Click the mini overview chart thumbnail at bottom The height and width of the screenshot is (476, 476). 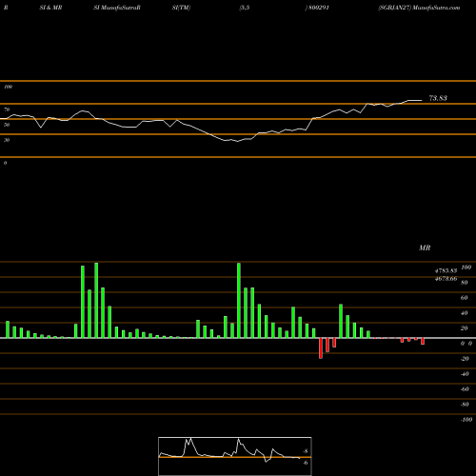235,456
